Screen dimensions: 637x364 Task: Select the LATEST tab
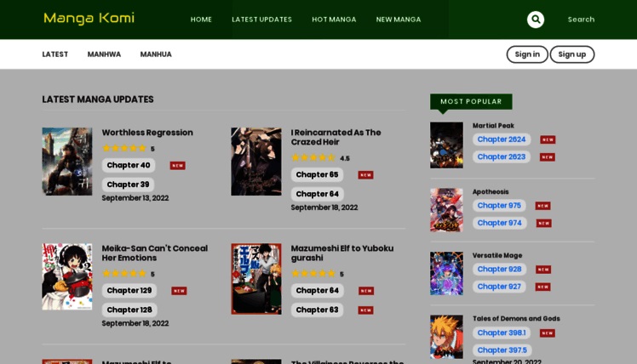pyautogui.click(x=55, y=54)
